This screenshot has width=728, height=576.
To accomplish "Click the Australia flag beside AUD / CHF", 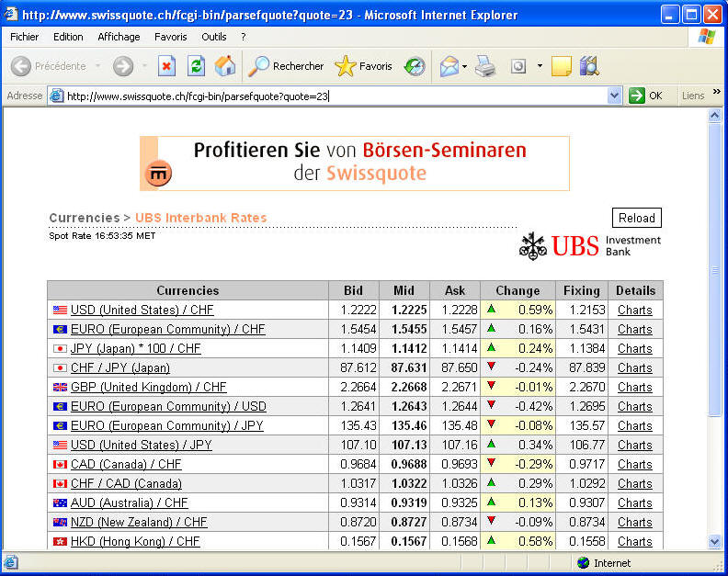I will click(x=60, y=503).
